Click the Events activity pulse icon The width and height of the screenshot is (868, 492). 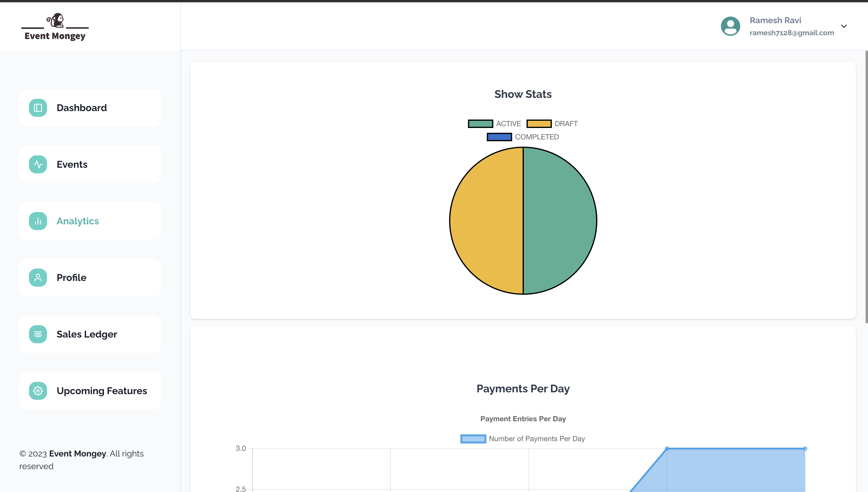tap(38, 164)
